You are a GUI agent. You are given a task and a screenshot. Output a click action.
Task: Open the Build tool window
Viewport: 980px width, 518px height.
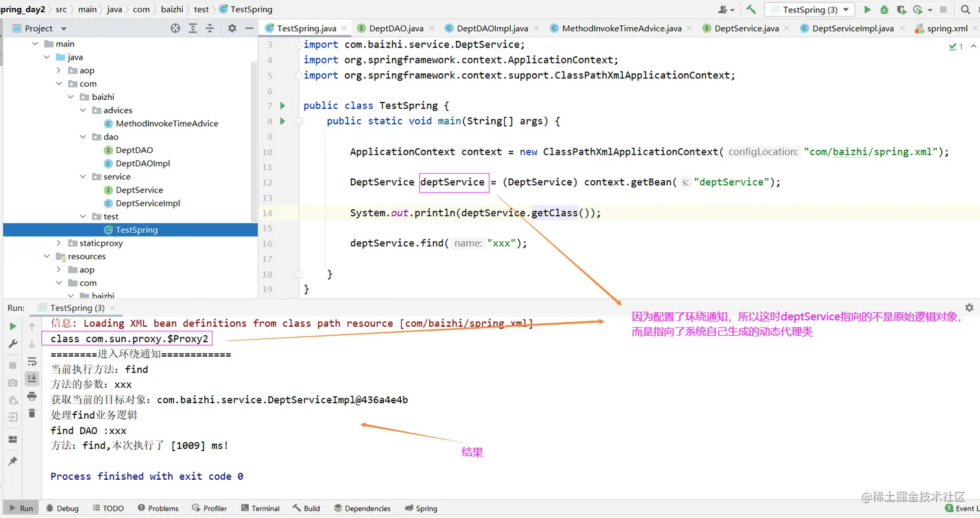306,508
